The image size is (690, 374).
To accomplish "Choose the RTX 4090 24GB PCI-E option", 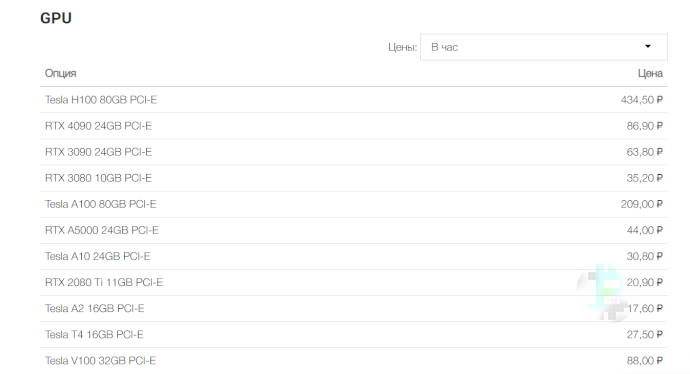I will (354, 126).
